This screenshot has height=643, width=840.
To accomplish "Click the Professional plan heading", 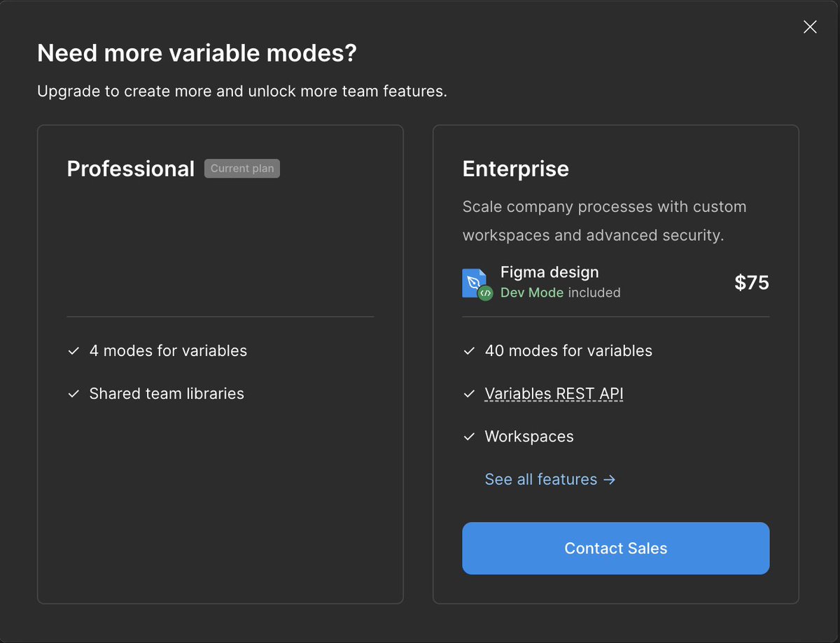I will pyautogui.click(x=130, y=169).
